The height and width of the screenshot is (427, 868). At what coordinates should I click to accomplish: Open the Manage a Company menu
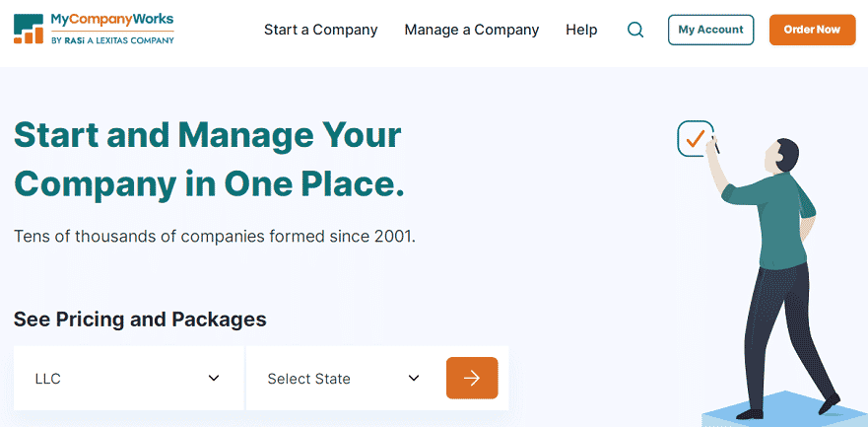coord(472,30)
